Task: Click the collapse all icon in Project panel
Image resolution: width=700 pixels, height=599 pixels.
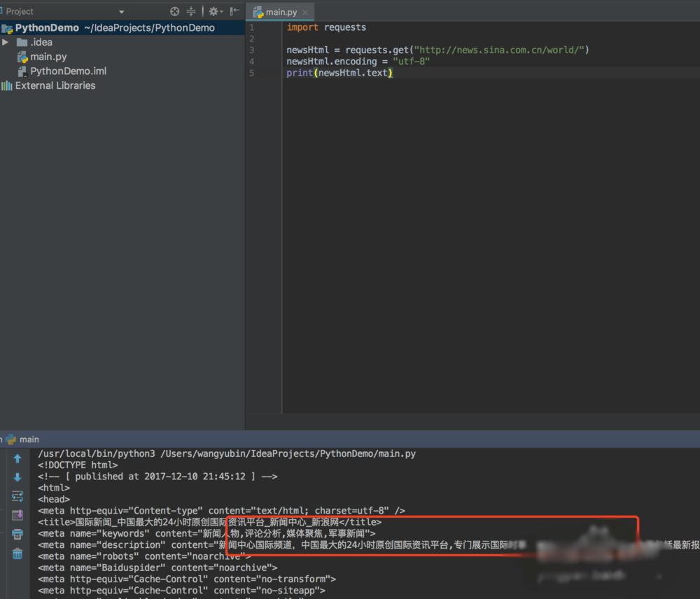Action: [191, 11]
